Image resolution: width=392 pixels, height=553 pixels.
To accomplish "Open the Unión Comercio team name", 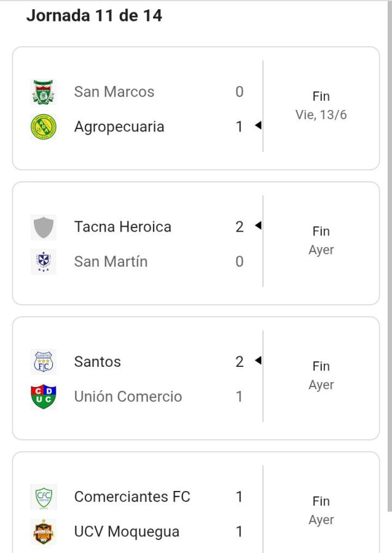I will pyautogui.click(x=128, y=397).
